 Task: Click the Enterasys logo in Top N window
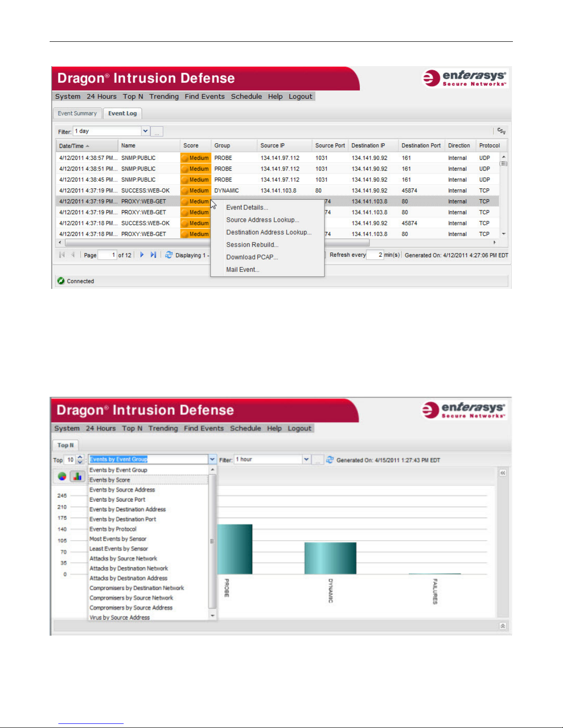point(463,410)
